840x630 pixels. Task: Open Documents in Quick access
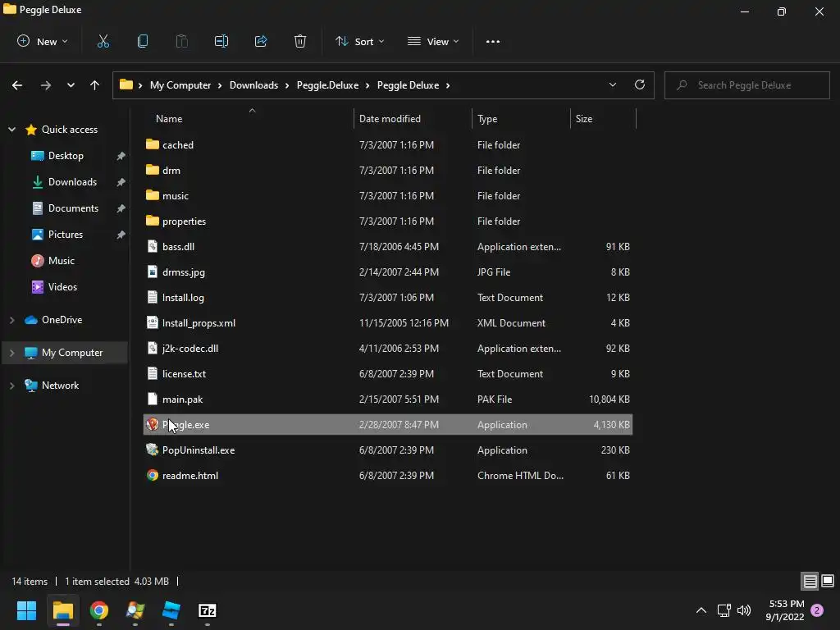73,208
